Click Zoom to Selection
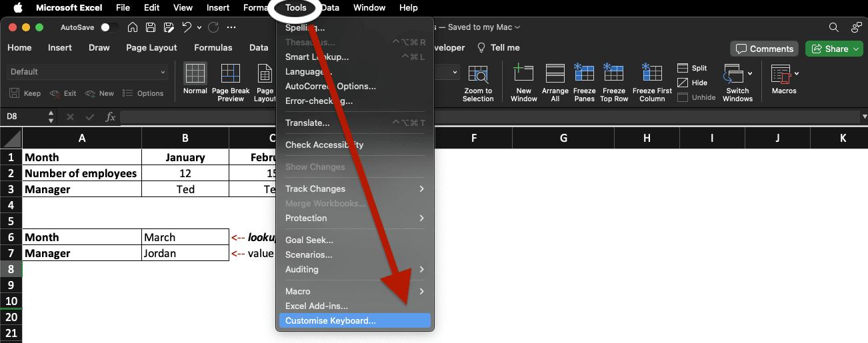The width and height of the screenshot is (868, 343). pyautogui.click(x=478, y=83)
